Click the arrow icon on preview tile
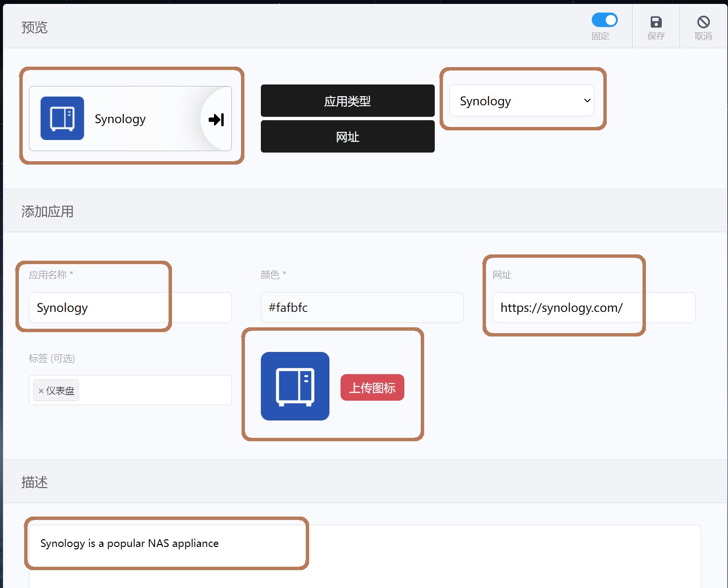Viewport: 728px width, 588px height. [x=216, y=119]
